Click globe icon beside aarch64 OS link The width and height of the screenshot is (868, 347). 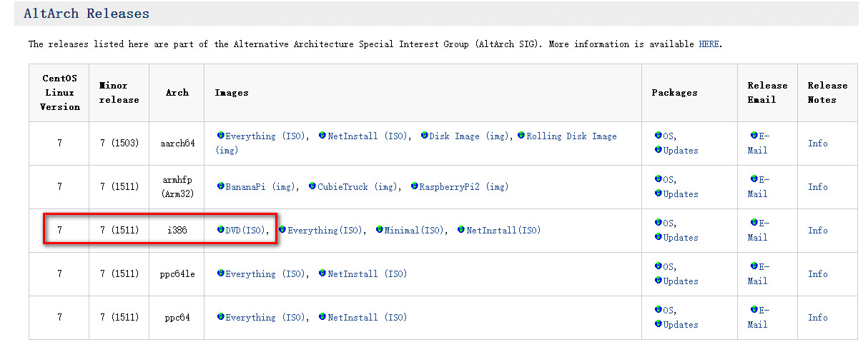pyautogui.click(x=659, y=136)
